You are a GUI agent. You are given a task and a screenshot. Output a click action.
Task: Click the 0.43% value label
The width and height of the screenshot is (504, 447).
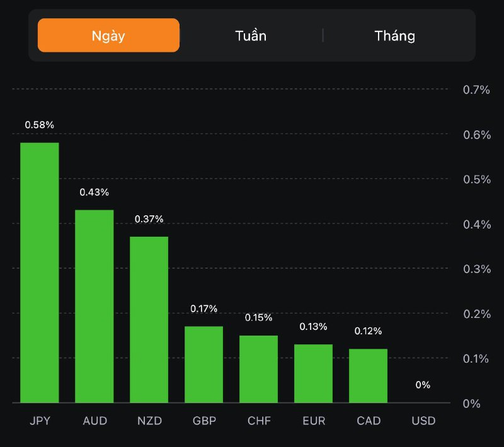click(x=94, y=192)
